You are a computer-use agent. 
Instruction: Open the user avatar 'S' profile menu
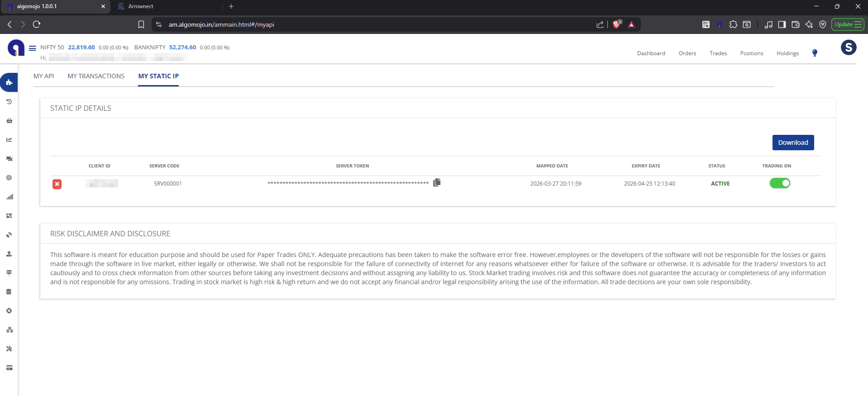(848, 48)
